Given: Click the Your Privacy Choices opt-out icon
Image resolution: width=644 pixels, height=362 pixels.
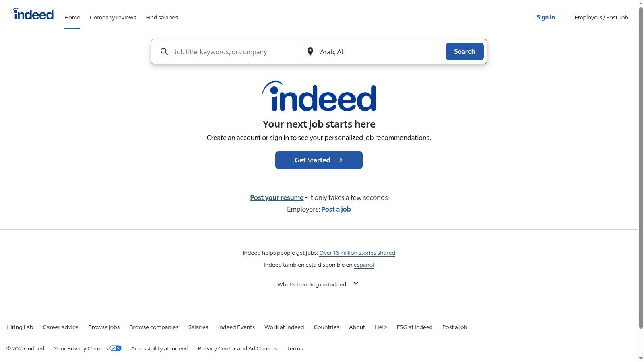Looking at the screenshot, I should pyautogui.click(x=116, y=348).
